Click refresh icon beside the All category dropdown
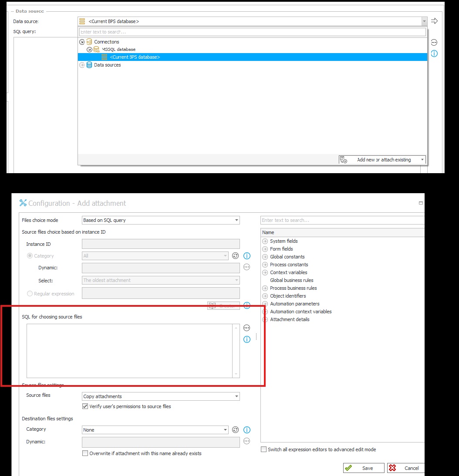Viewport: 459px width, 476px height. coord(236,256)
